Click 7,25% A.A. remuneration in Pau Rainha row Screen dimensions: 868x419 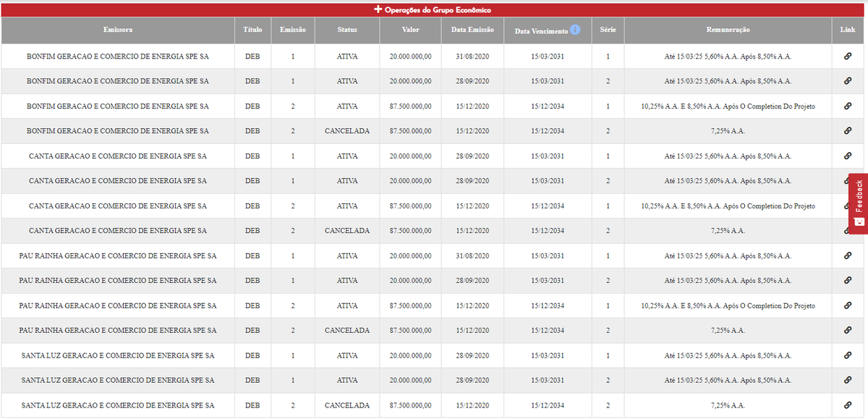click(728, 331)
